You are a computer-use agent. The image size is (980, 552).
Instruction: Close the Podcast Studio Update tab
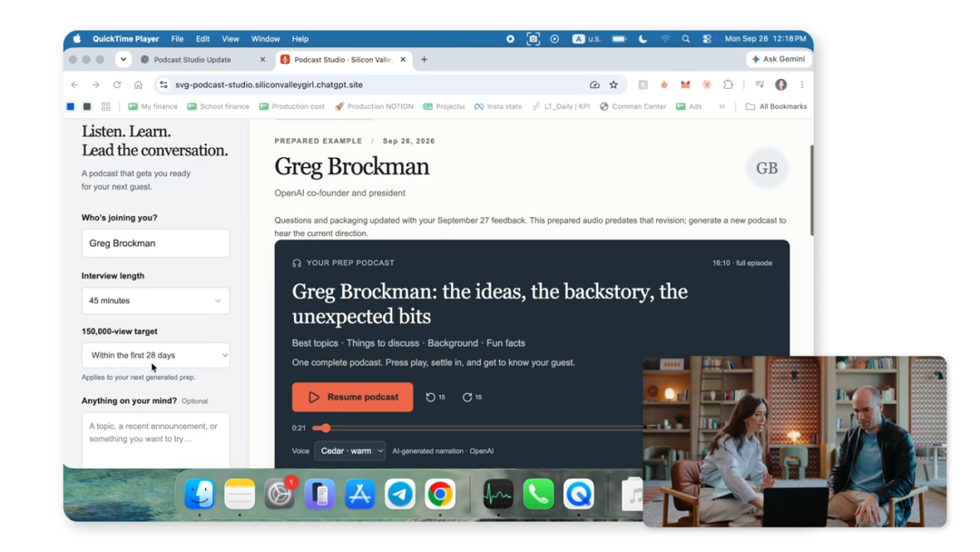(x=262, y=59)
